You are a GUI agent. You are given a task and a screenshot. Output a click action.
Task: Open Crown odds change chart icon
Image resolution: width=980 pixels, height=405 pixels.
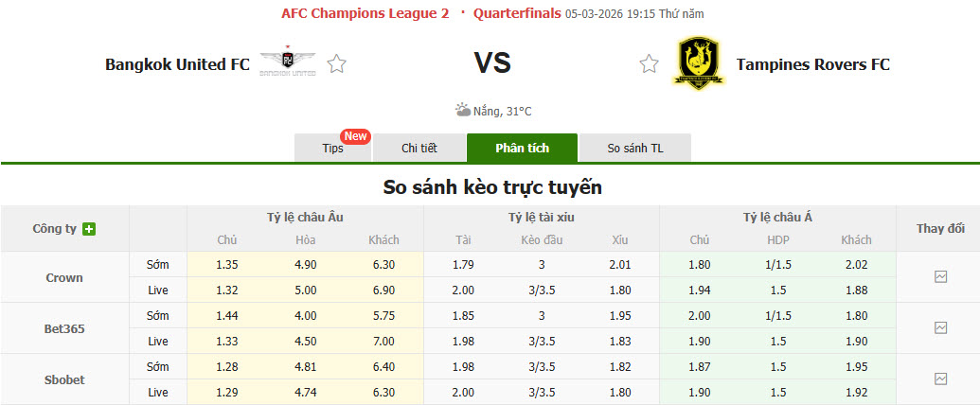coord(940,277)
